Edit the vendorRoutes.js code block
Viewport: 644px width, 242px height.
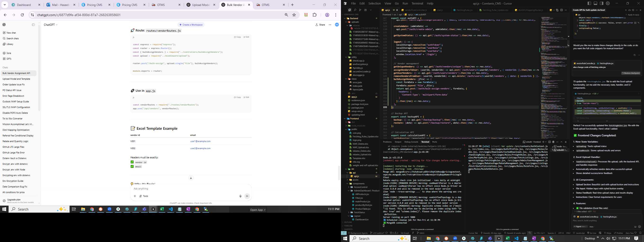pos(246,37)
